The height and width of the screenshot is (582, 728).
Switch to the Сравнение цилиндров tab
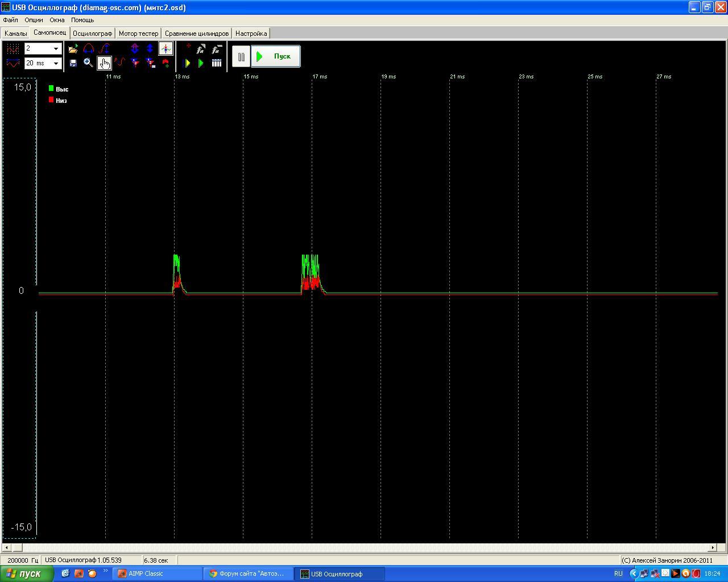click(197, 34)
